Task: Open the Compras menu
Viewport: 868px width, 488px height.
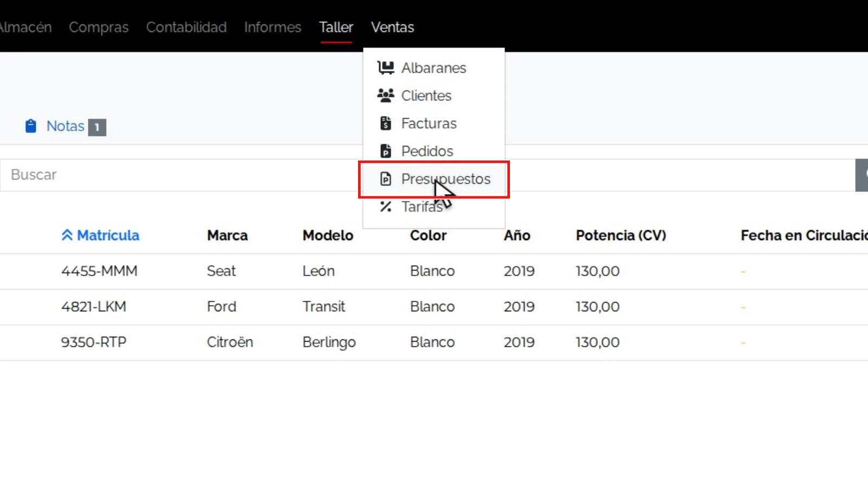Action: [x=99, y=27]
